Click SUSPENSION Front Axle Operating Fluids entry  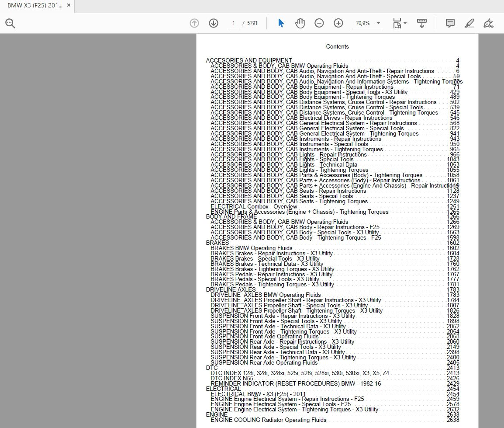[x=265, y=337]
